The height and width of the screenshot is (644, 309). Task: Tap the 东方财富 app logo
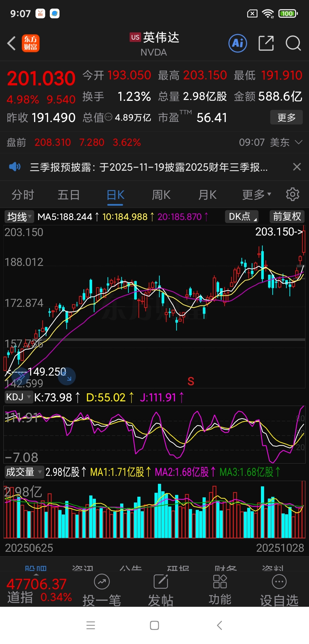tap(31, 44)
